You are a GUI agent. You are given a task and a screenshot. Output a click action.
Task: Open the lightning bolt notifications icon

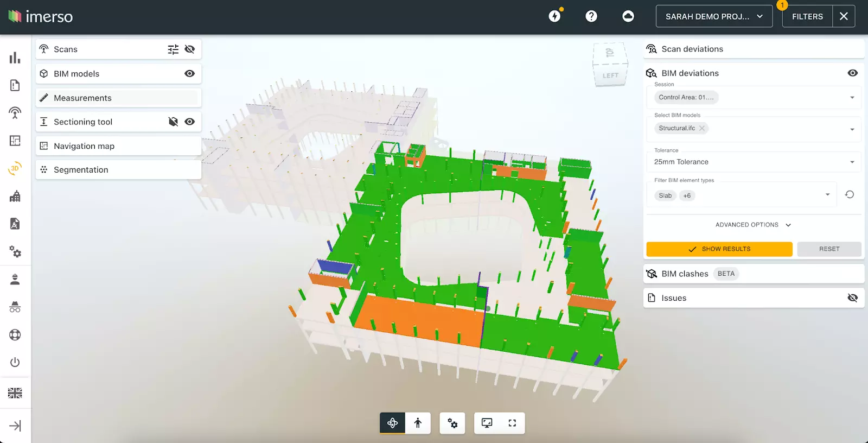coord(555,16)
